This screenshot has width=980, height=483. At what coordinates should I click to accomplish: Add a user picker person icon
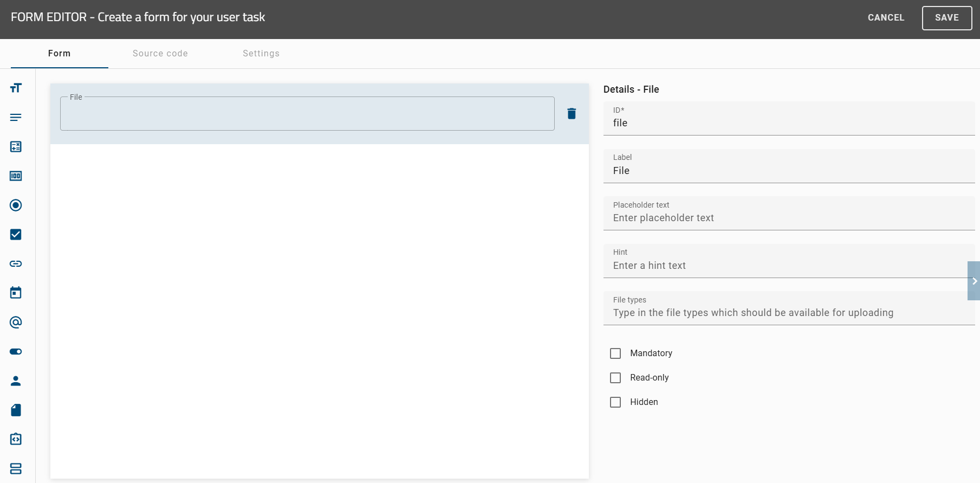coord(16,381)
